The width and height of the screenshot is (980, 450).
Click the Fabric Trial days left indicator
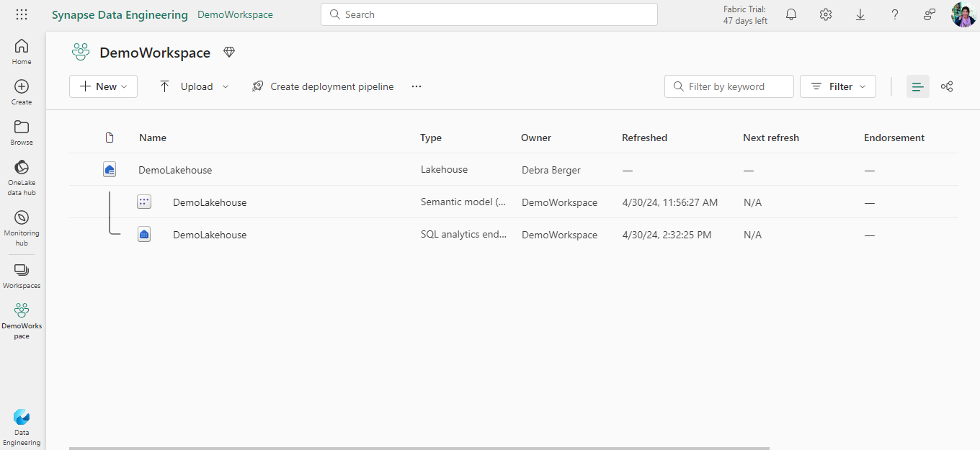(745, 15)
